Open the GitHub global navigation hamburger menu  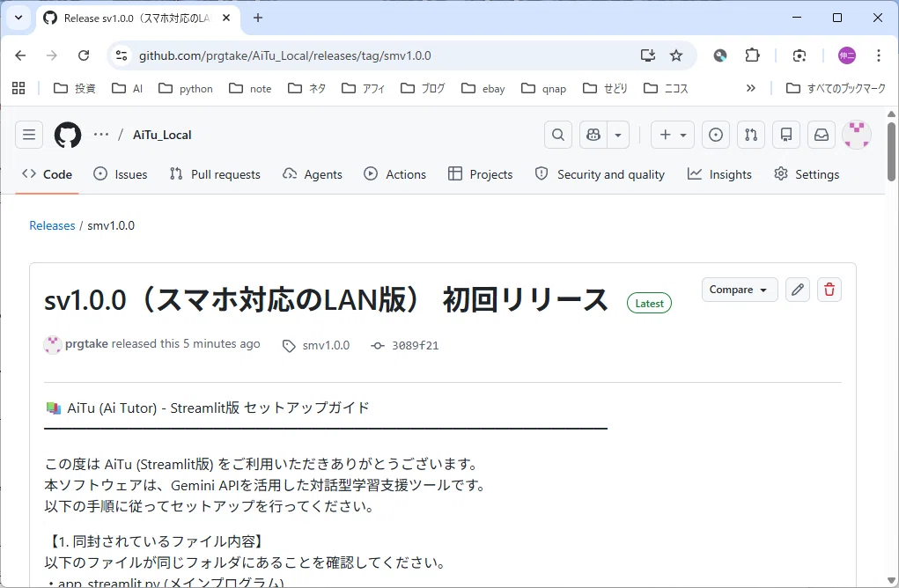(x=29, y=135)
